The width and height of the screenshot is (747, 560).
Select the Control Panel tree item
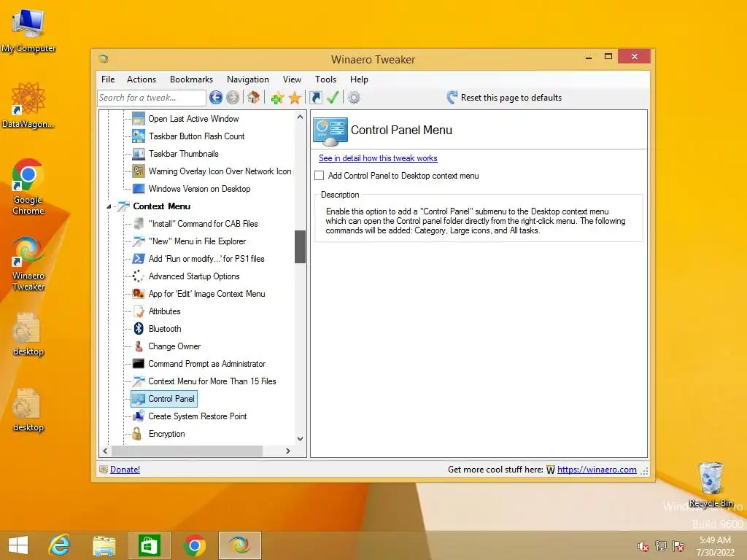164,399
